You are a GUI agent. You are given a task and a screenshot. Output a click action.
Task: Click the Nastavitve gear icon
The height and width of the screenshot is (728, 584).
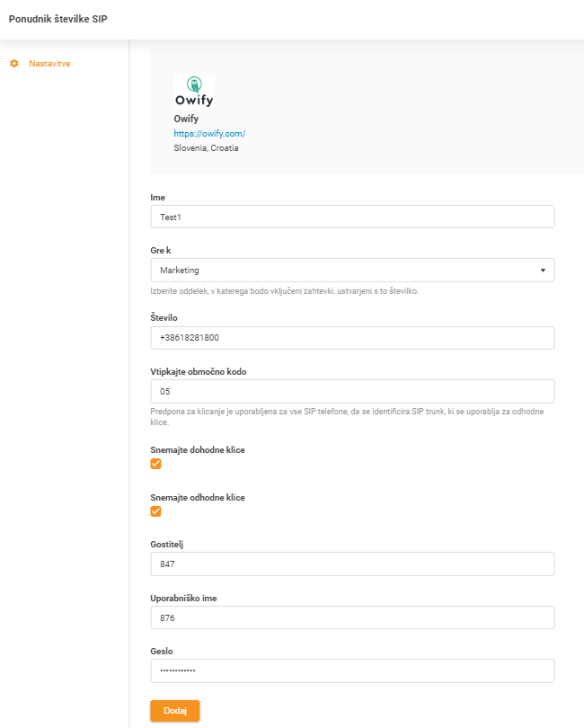click(13, 64)
